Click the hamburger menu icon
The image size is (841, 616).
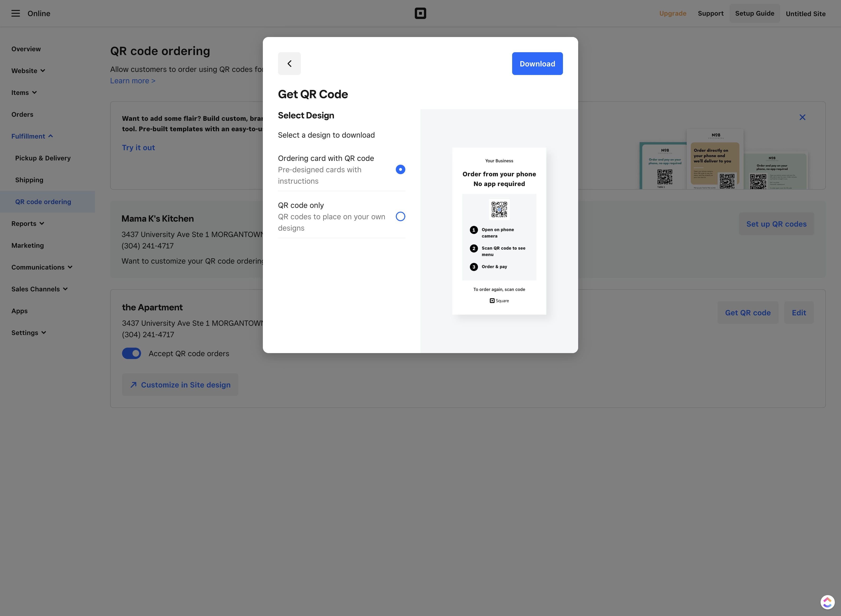pyautogui.click(x=15, y=14)
